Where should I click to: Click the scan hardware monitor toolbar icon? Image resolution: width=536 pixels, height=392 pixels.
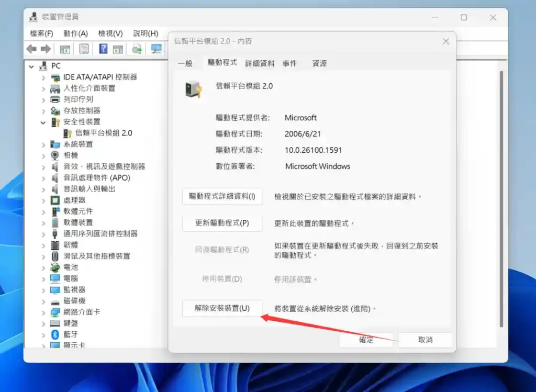(x=157, y=49)
